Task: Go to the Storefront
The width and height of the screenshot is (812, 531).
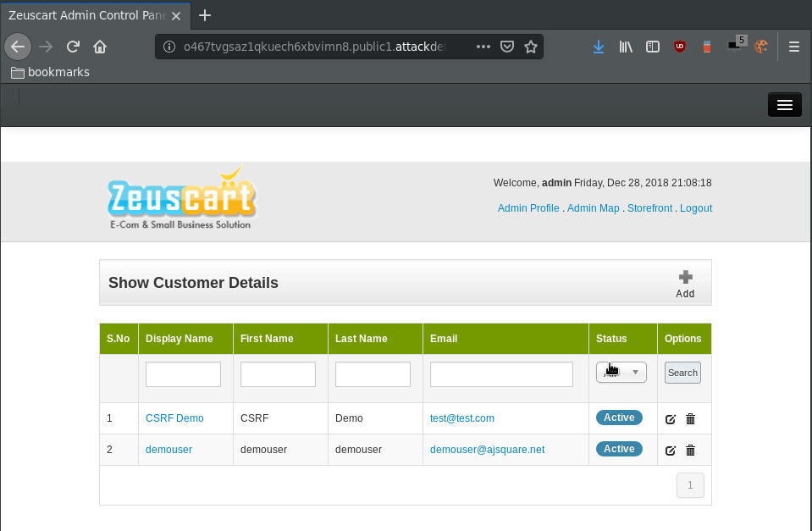Action: [x=650, y=208]
